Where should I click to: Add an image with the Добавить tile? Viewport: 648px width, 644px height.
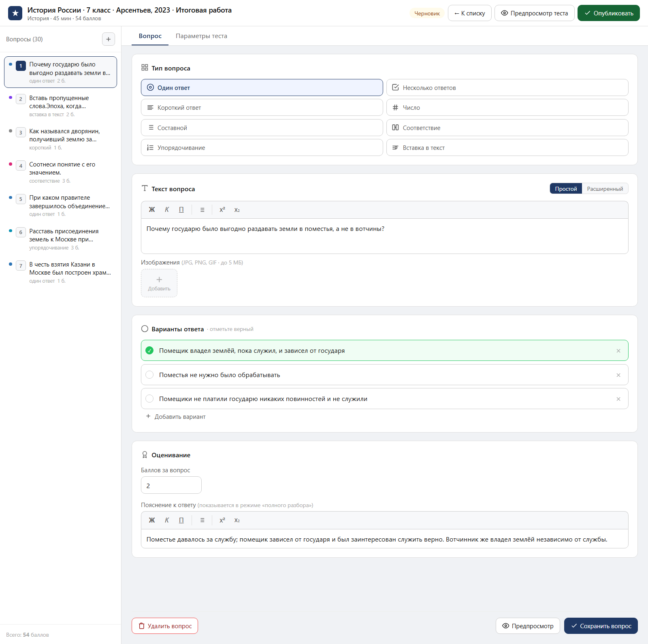pyautogui.click(x=159, y=283)
